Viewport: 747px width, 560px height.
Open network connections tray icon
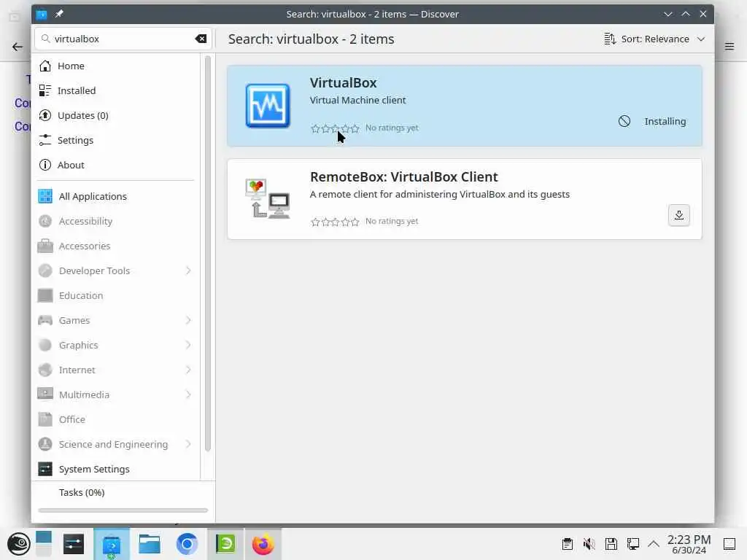tap(633, 544)
